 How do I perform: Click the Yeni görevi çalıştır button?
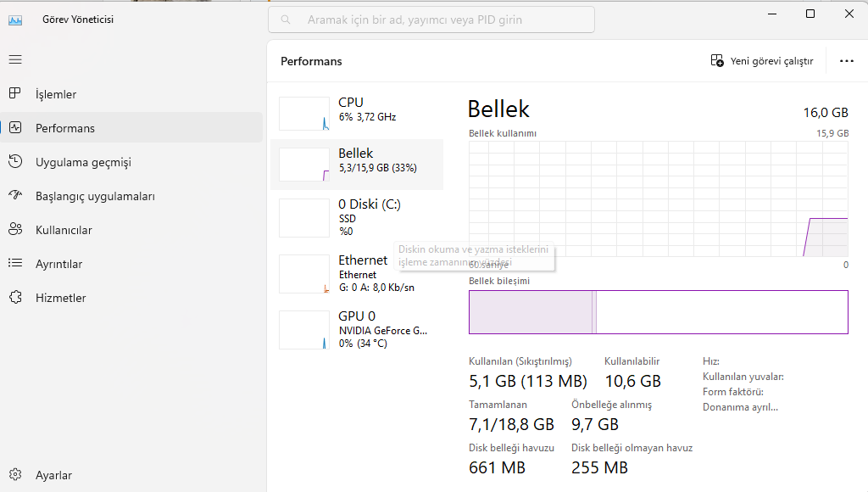(x=761, y=61)
